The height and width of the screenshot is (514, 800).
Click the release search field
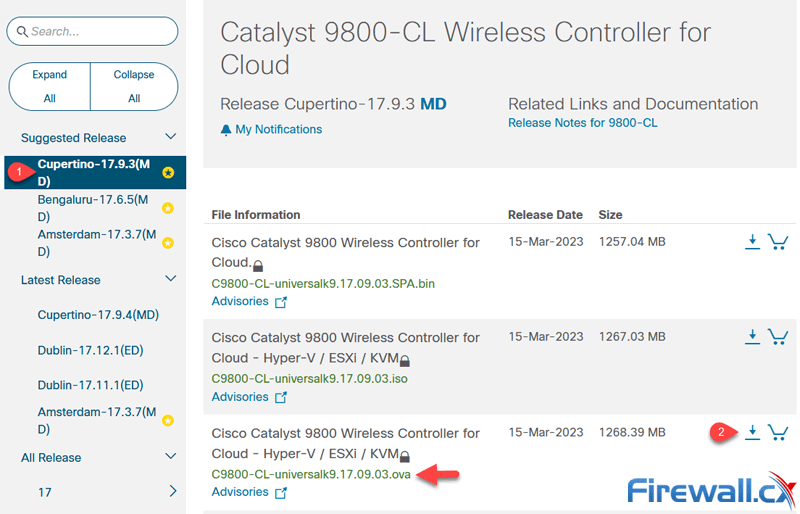(93, 31)
